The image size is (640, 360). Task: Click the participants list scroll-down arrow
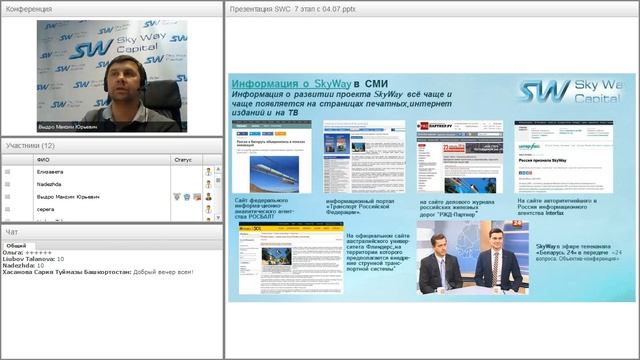(x=218, y=218)
